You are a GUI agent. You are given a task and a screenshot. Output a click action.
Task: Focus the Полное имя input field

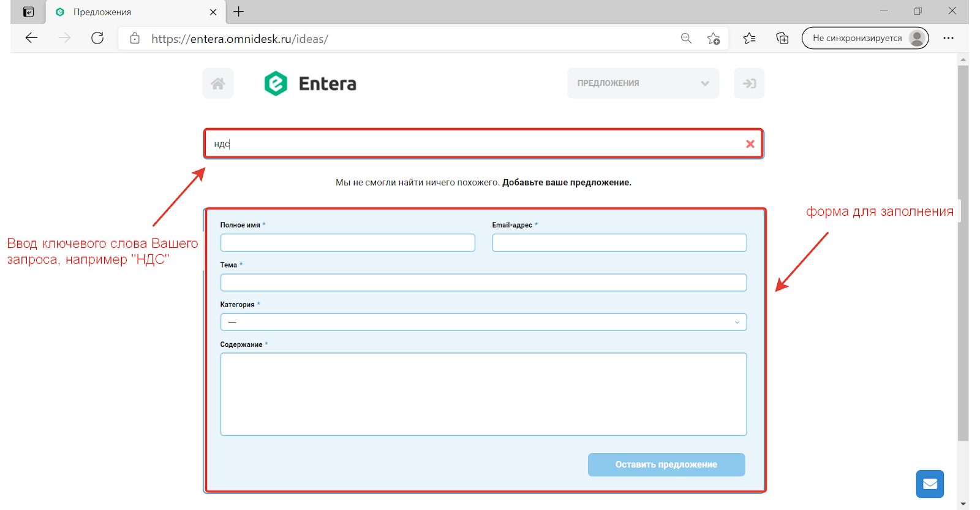(347, 243)
